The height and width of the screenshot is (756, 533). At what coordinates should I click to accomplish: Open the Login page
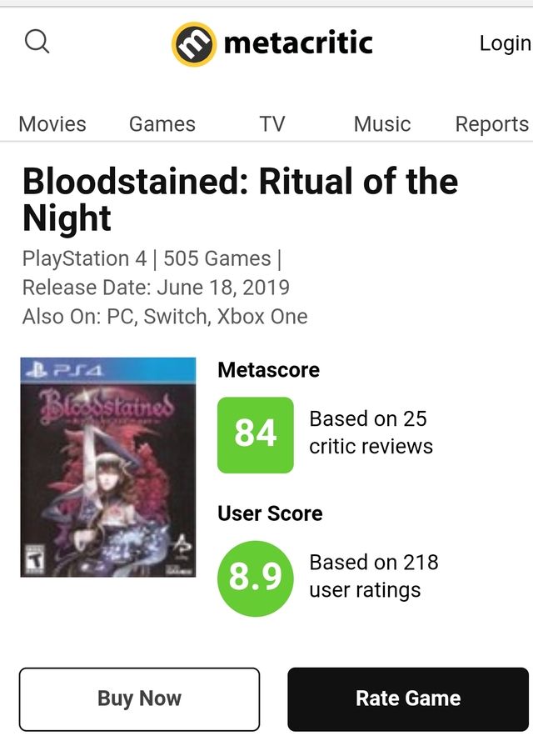[x=505, y=43]
